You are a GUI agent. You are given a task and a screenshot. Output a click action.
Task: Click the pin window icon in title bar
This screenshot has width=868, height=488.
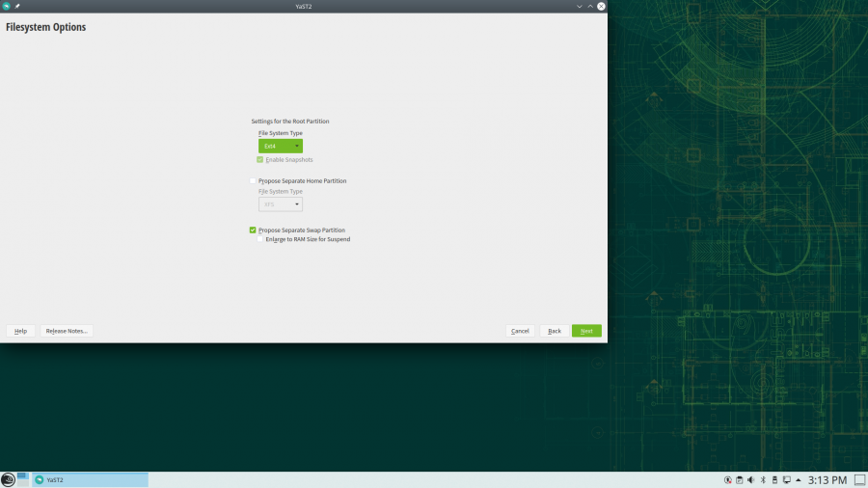coord(18,6)
